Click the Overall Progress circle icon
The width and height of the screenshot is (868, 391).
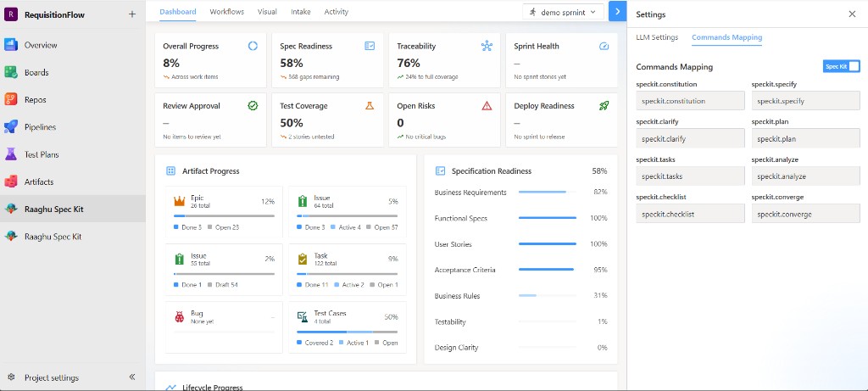[x=253, y=46]
